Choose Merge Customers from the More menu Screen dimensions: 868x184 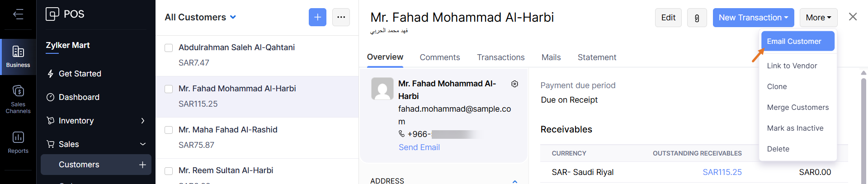click(797, 107)
